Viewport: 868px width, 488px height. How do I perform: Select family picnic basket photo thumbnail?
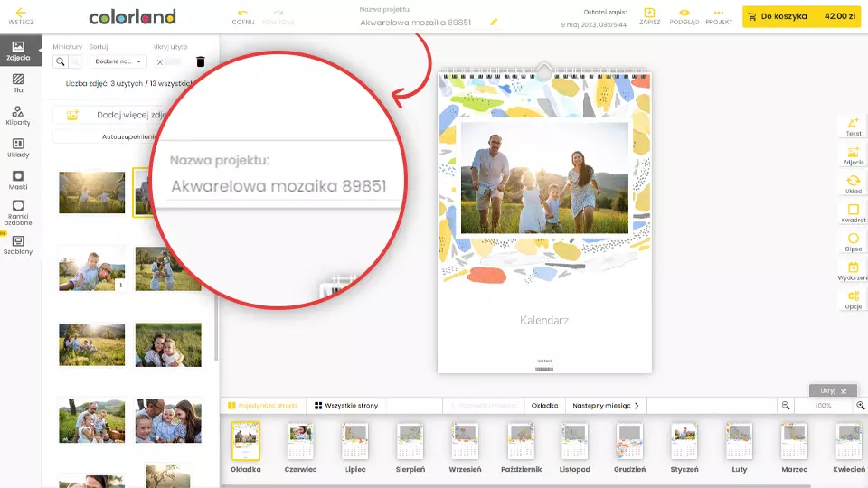coord(92,421)
